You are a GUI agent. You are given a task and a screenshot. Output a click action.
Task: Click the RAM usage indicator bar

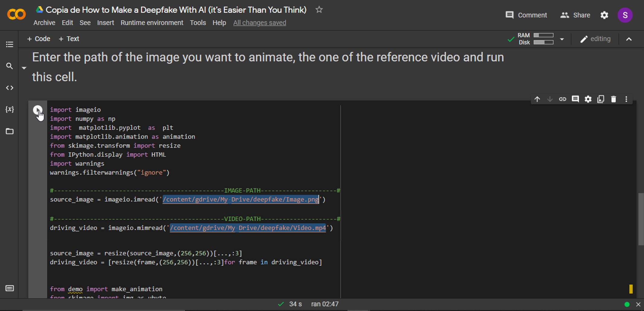[x=544, y=35]
